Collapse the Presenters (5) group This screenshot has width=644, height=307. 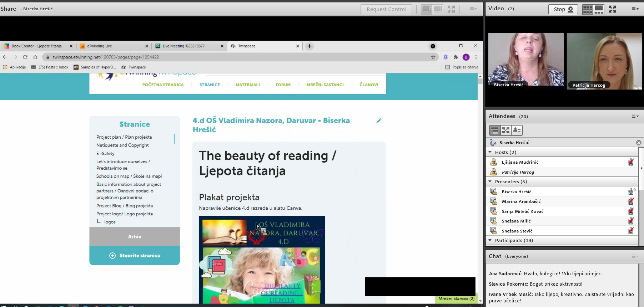click(490, 181)
